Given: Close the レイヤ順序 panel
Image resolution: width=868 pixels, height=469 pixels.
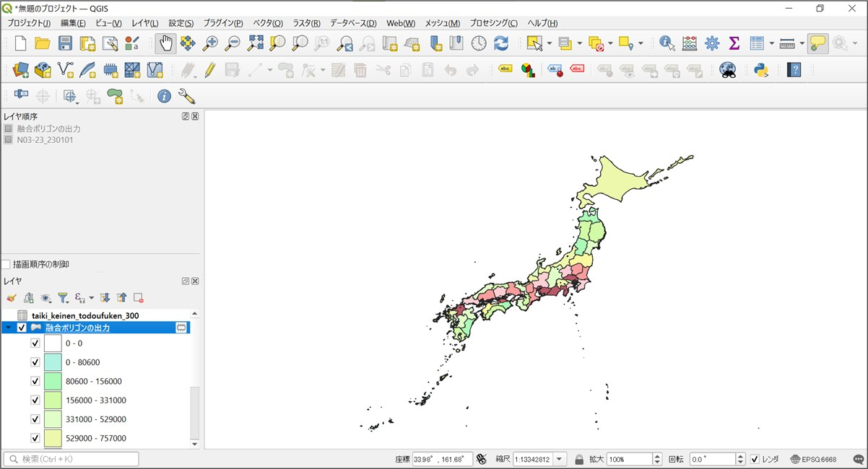Looking at the screenshot, I should click(195, 116).
